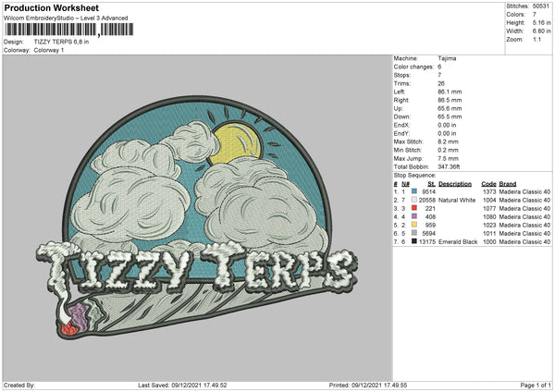Click the Down value '65.5 mm'
Screen dimensions: 555x392
click(450, 116)
